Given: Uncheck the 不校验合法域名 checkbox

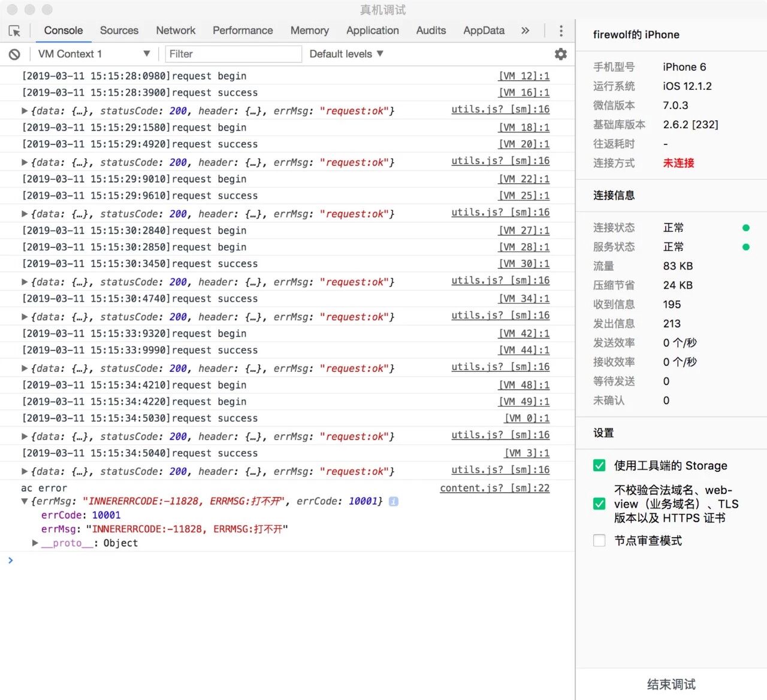Looking at the screenshot, I should pyautogui.click(x=599, y=504).
